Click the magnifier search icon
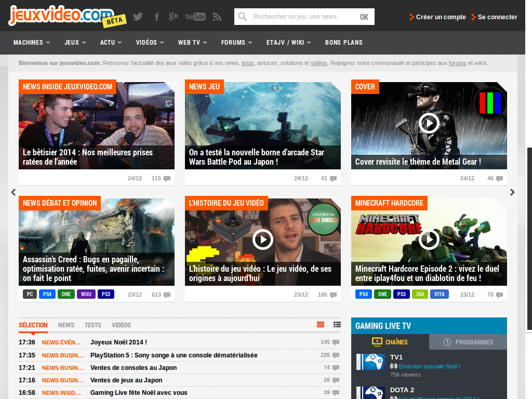 tap(243, 17)
